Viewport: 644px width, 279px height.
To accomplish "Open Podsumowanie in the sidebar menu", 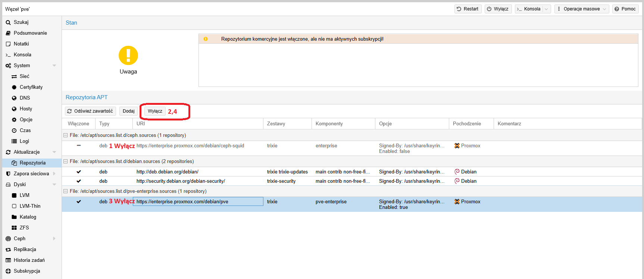I will pyautogui.click(x=30, y=33).
